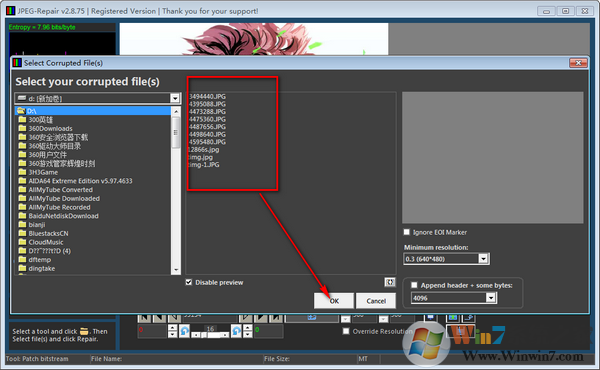The image size is (600, 370).
Task: Select file 4498640.JPG
Action: (207, 134)
